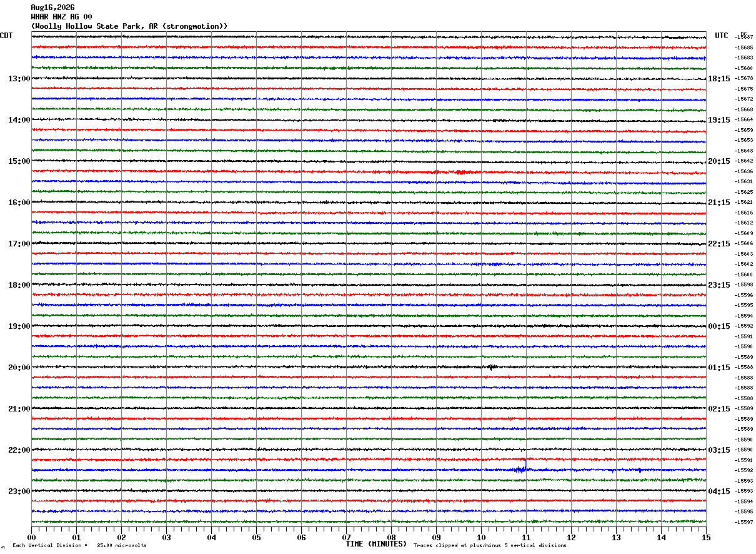Click the 23:00 CDT time label
This screenshot has width=756, height=554.
[x=19, y=491]
